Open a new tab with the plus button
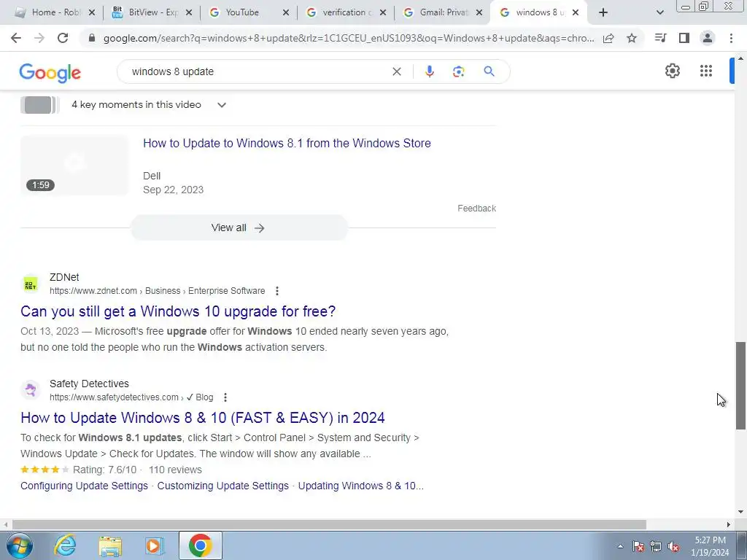The height and width of the screenshot is (560, 747). [603, 12]
